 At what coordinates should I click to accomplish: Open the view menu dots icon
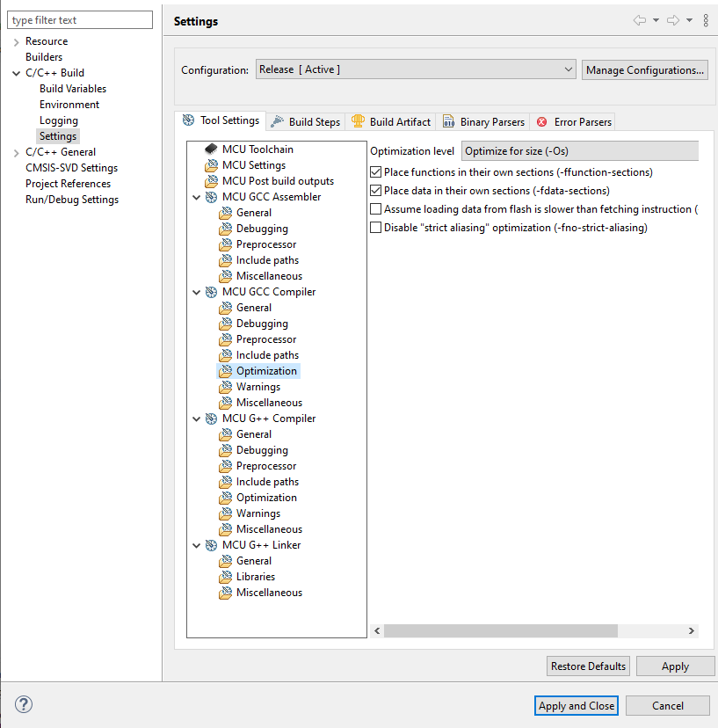click(x=706, y=20)
